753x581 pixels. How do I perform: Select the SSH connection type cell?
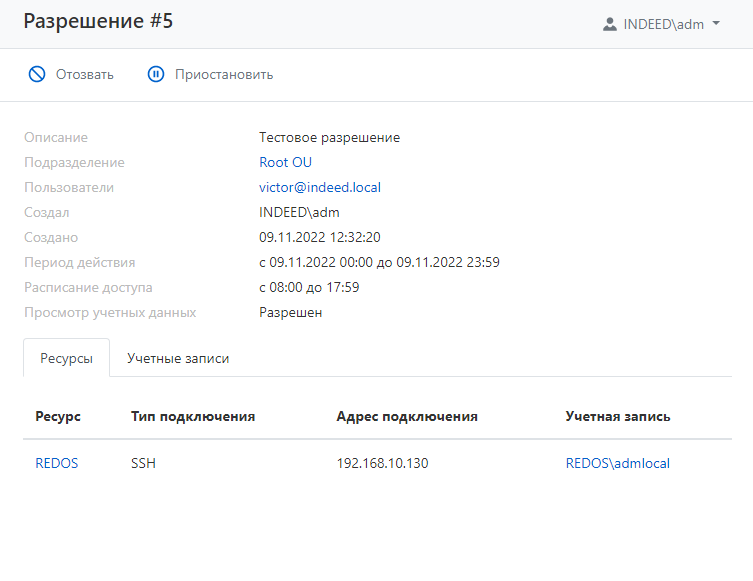click(143, 463)
